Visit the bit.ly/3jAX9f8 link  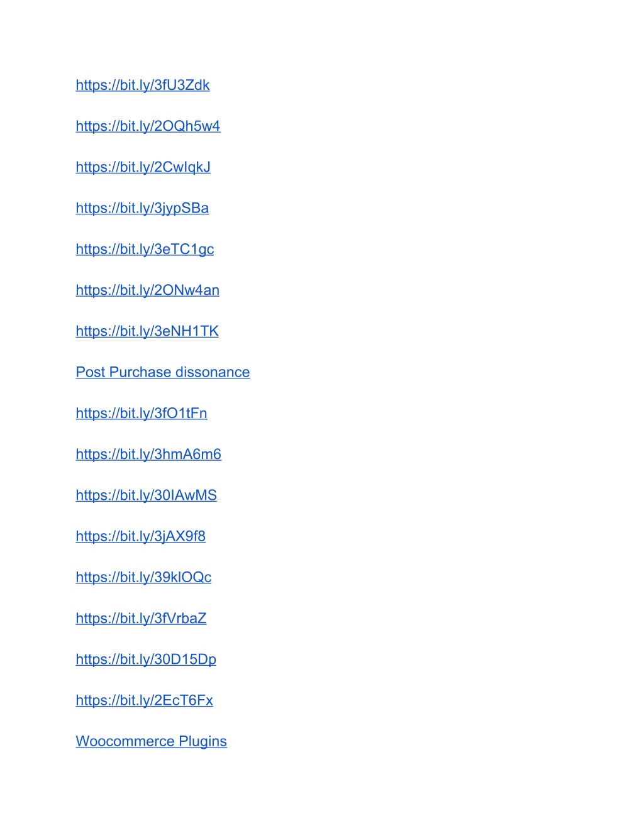click(141, 536)
